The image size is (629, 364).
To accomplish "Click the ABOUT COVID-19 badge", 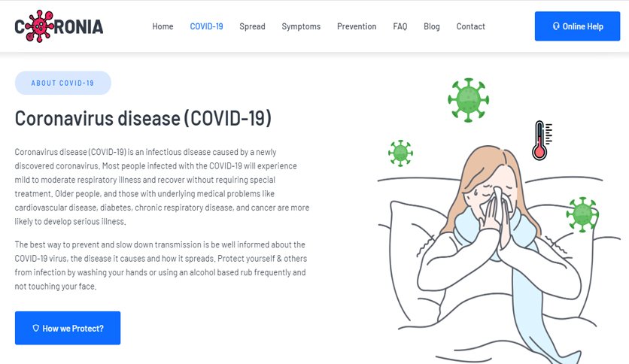I will [63, 83].
